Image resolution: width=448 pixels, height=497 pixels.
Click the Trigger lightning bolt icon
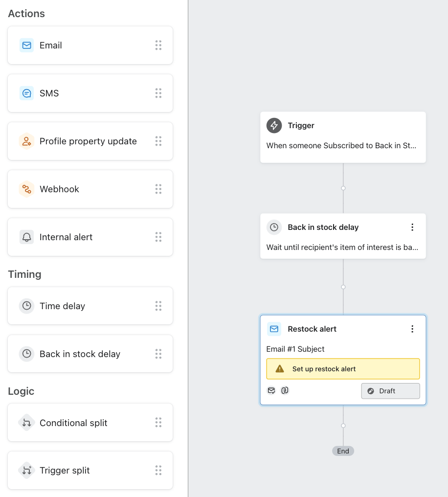click(274, 126)
